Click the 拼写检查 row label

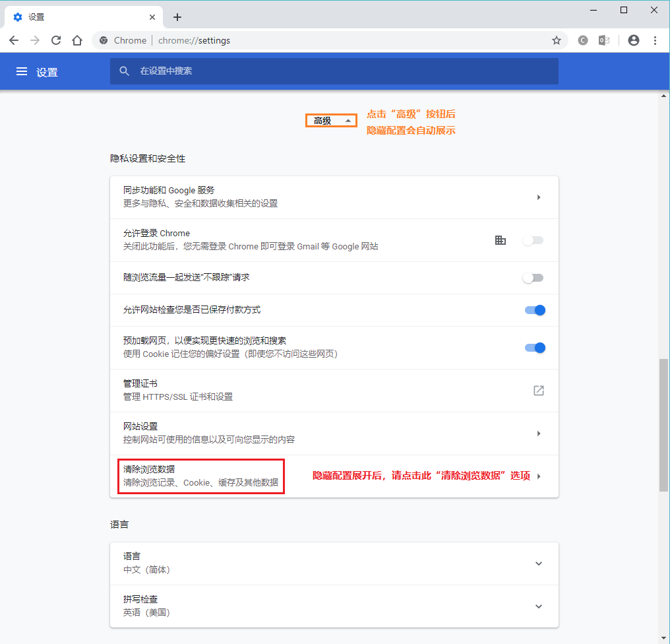tap(140, 599)
